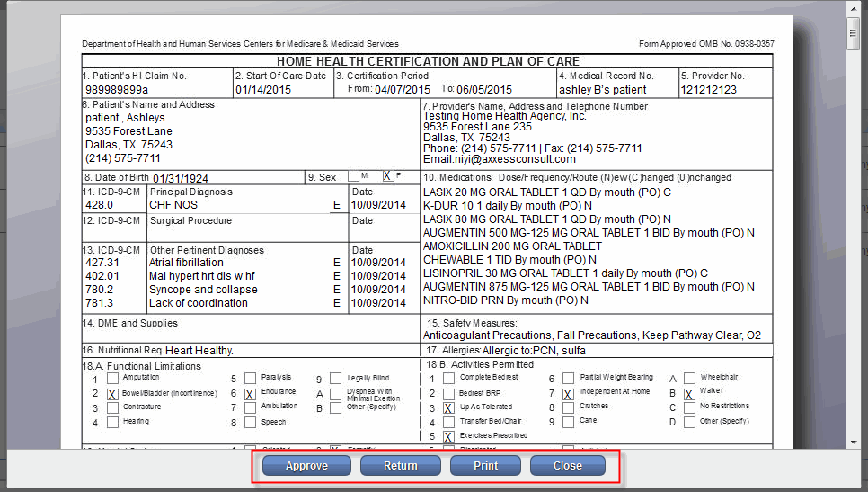Check the Crutches activity checkbox
The image size is (868, 492).
point(568,408)
